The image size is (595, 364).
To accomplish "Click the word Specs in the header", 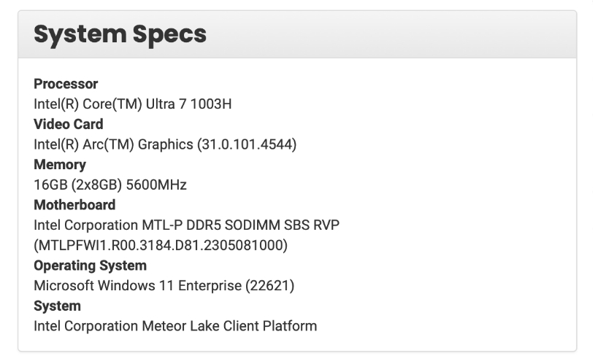I will (x=169, y=34).
